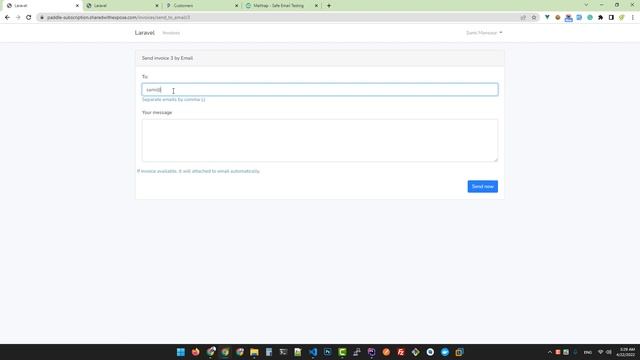Focus the To email input field
The image size is (640, 360).
click(320, 90)
